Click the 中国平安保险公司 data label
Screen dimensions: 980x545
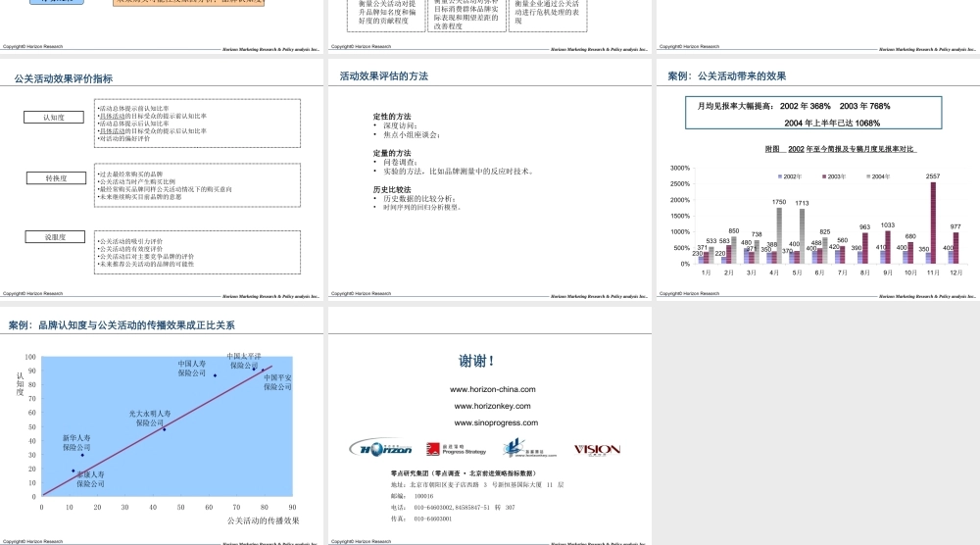tap(277, 382)
